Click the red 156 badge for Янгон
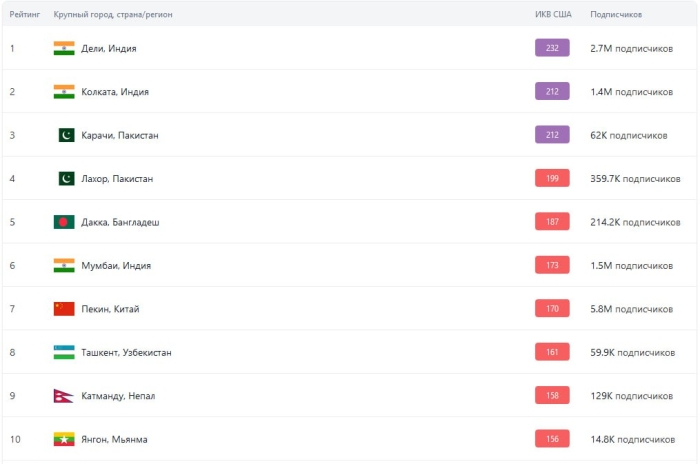Screen dimensions: 700x464 (552, 439)
